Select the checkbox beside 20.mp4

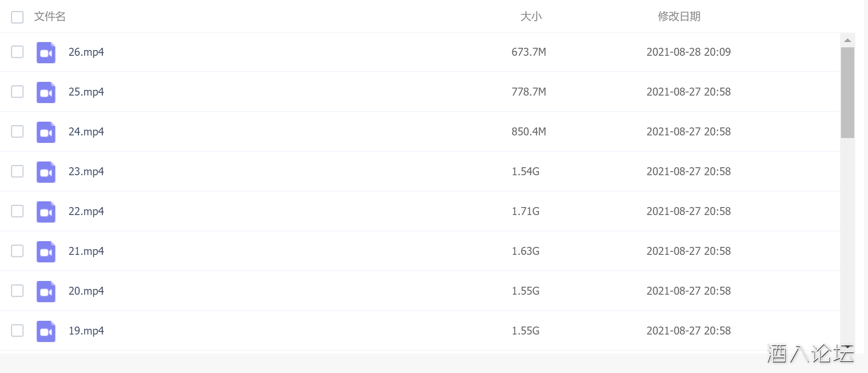(17, 291)
